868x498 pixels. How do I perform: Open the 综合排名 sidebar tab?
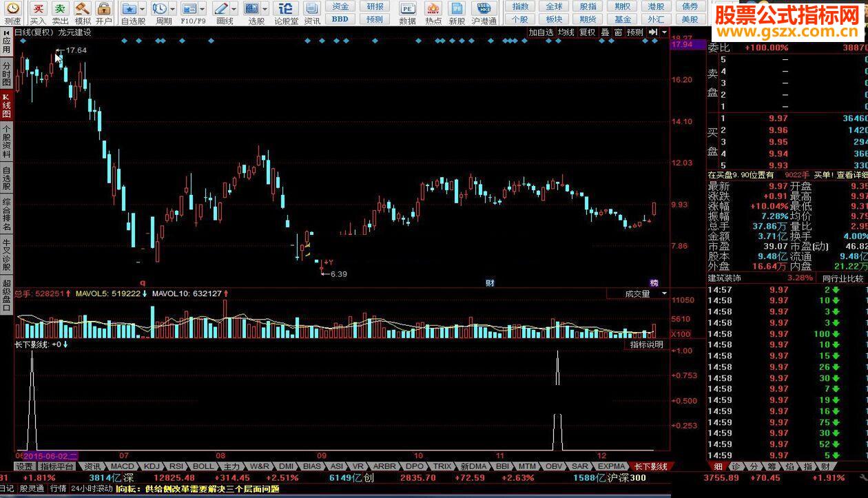(6, 214)
